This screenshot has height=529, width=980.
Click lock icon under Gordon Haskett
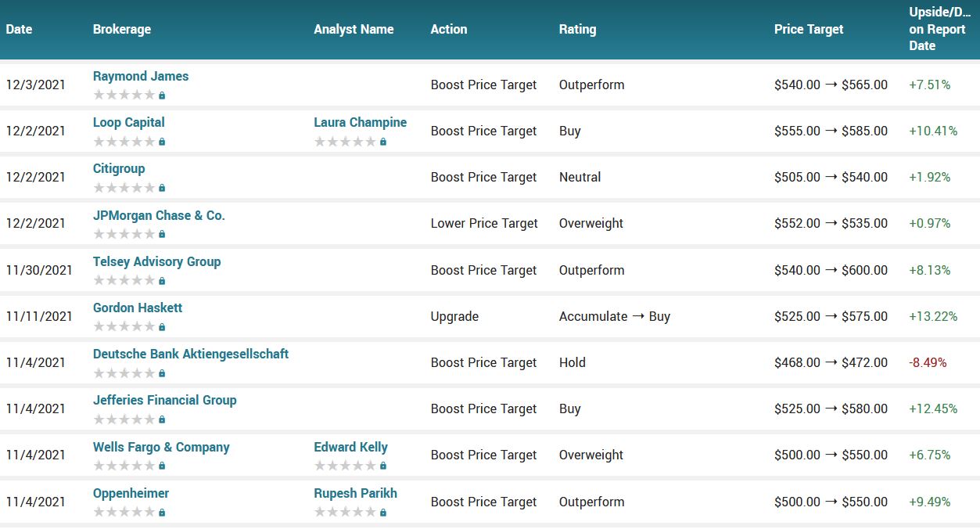click(x=162, y=327)
